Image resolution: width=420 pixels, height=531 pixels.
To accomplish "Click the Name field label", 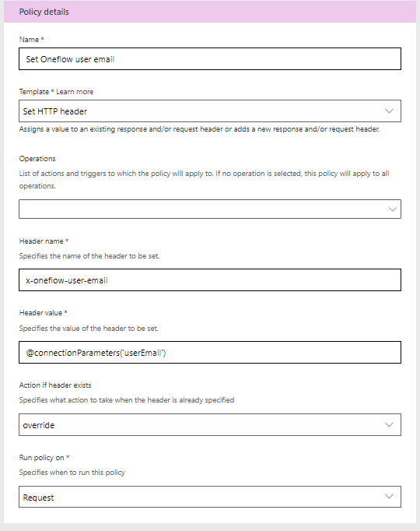I will 29,40.
